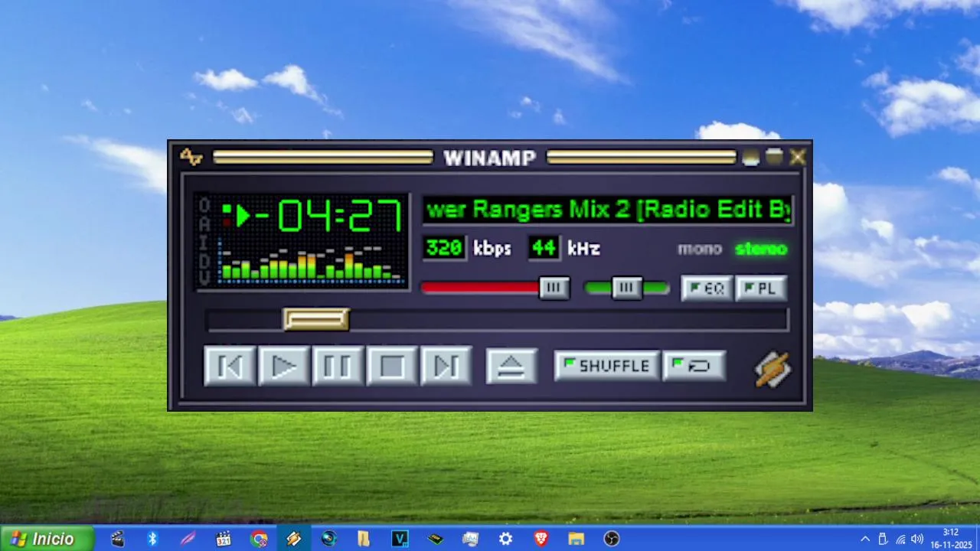
Task: Open the clock showing 3:12
Action: point(950,539)
